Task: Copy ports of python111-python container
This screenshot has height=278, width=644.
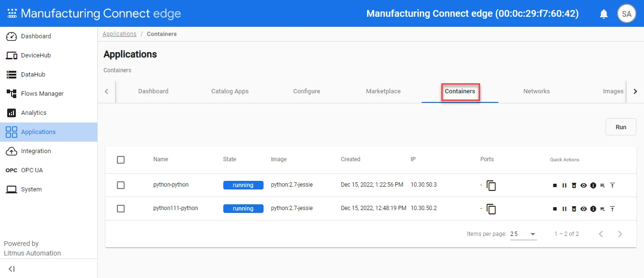Action: click(491, 209)
